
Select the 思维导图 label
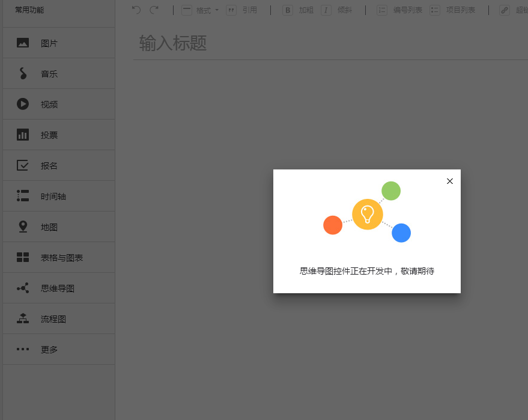(58, 288)
